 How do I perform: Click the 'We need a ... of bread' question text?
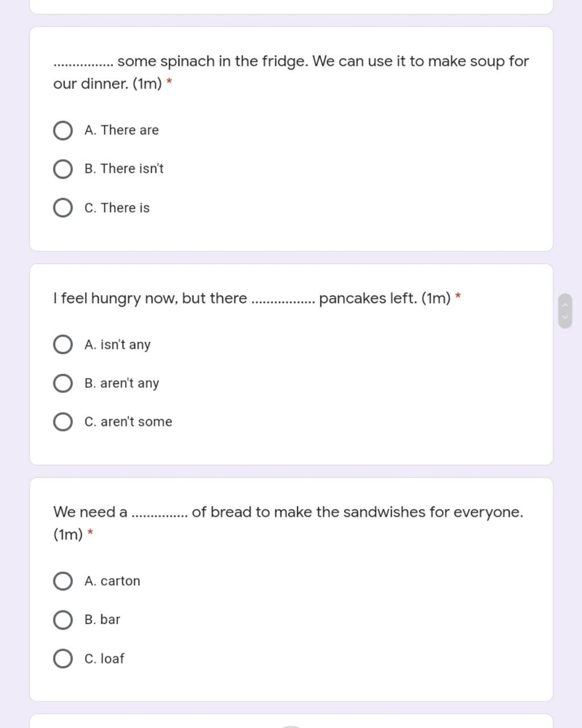[288, 523]
